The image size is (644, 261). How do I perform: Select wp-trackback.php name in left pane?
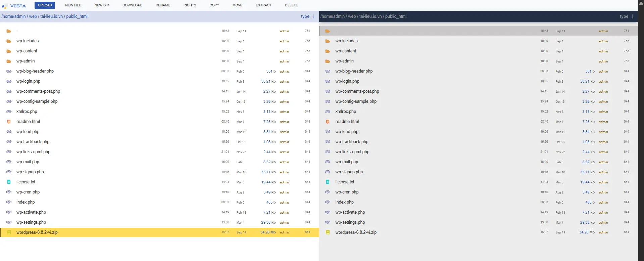pyautogui.click(x=33, y=142)
